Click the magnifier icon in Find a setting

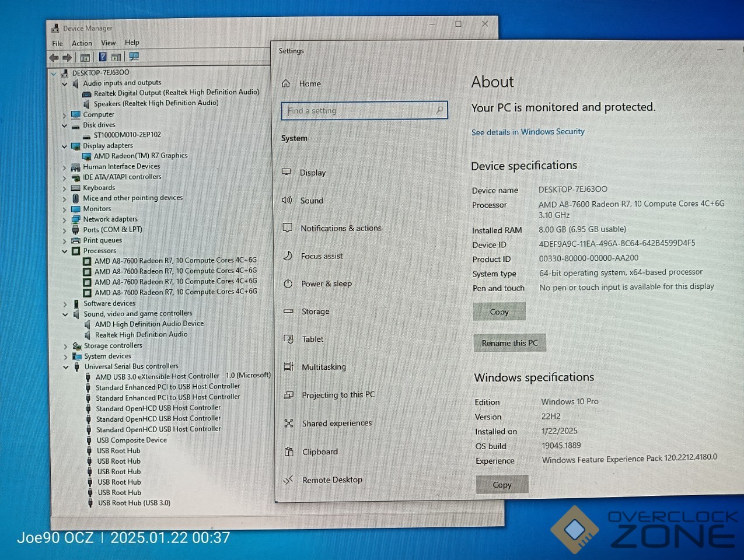coord(440,110)
